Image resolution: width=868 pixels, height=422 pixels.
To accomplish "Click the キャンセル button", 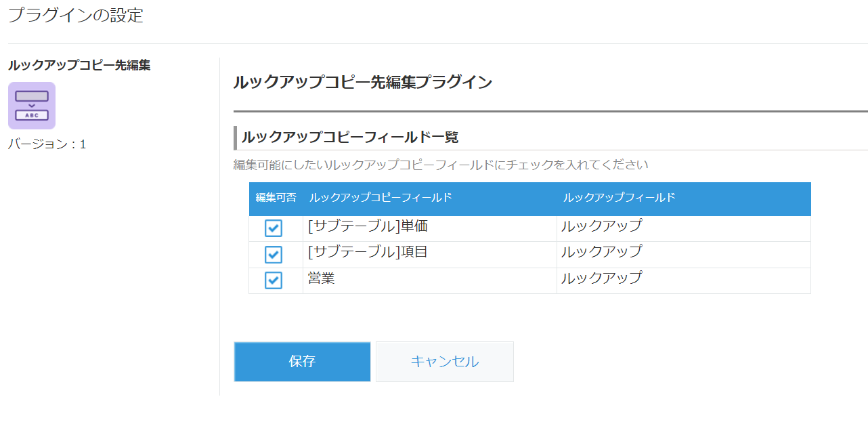I will pos(444,362).
